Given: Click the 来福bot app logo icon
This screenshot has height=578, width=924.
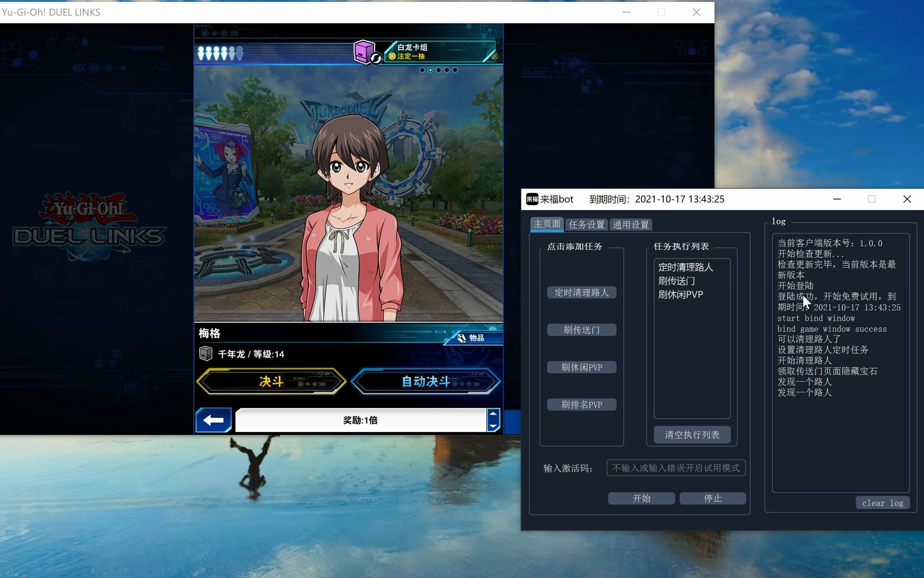Looking at the screenshot, I should coord(532,199).
